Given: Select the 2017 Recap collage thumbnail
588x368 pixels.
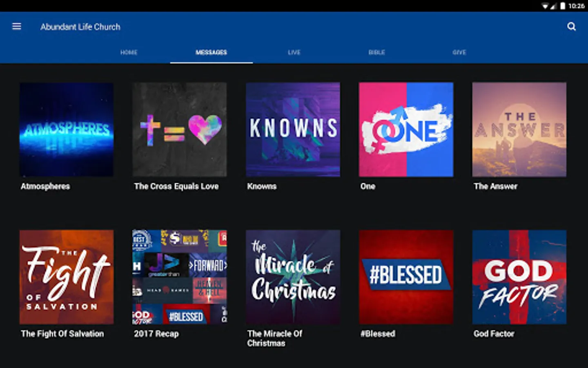Looking at the screenshot, I should pyautogui.click(x=180, y=277).
